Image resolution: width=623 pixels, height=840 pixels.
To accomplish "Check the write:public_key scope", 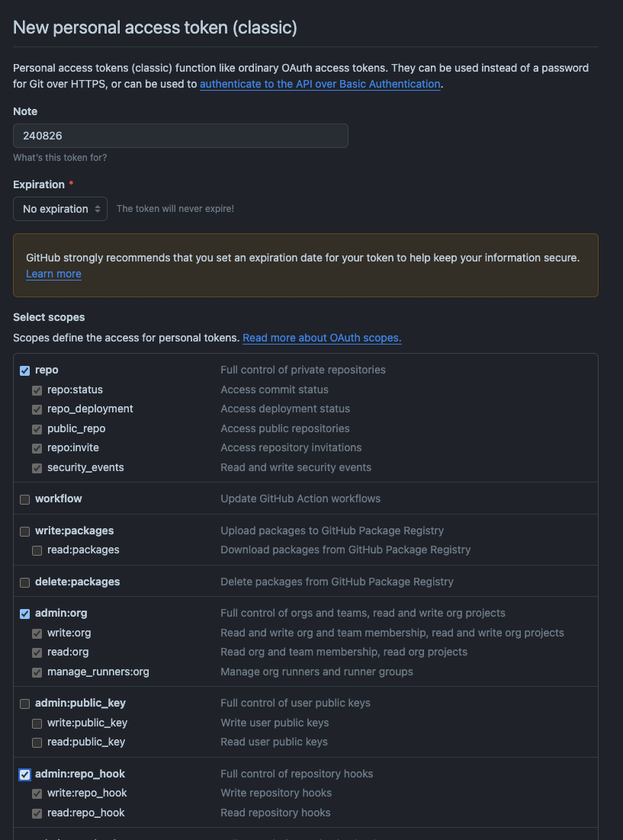I will [37, 723].
